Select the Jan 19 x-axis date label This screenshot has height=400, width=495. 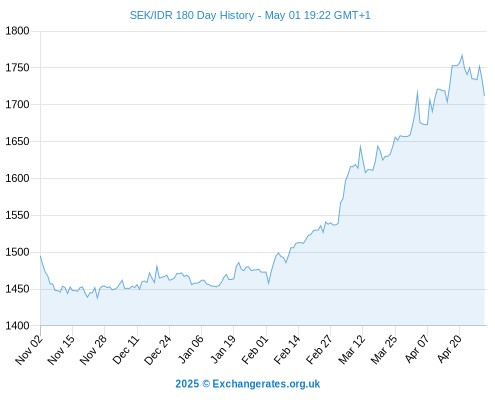click(223, 350)
